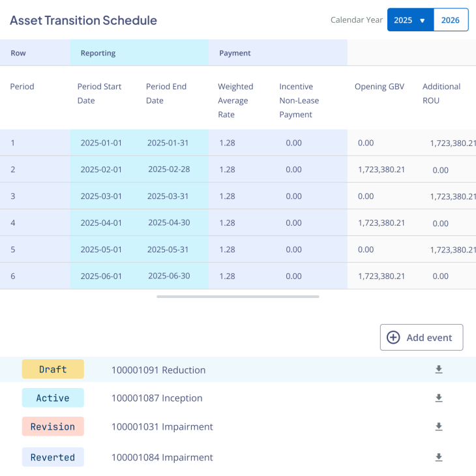The height and width of the screenshot is (476, 476).
Task: Select start date 2025-05-01
Action: click(101, 250)
